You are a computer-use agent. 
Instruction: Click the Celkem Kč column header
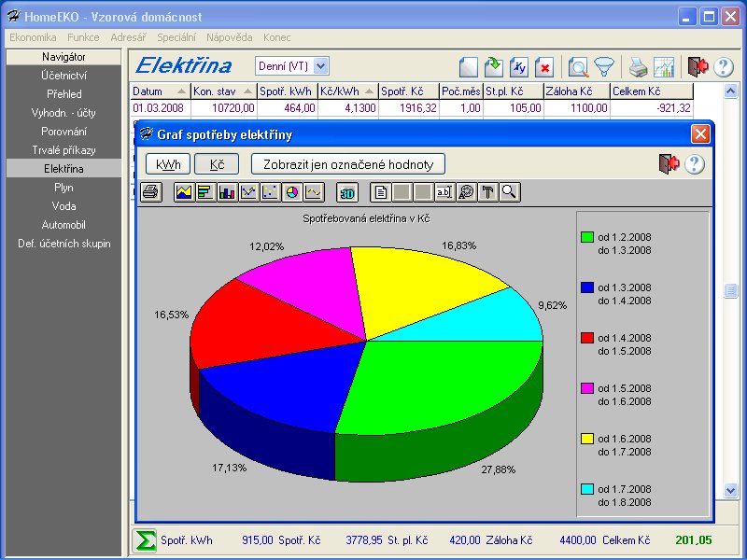coord(651,91)
